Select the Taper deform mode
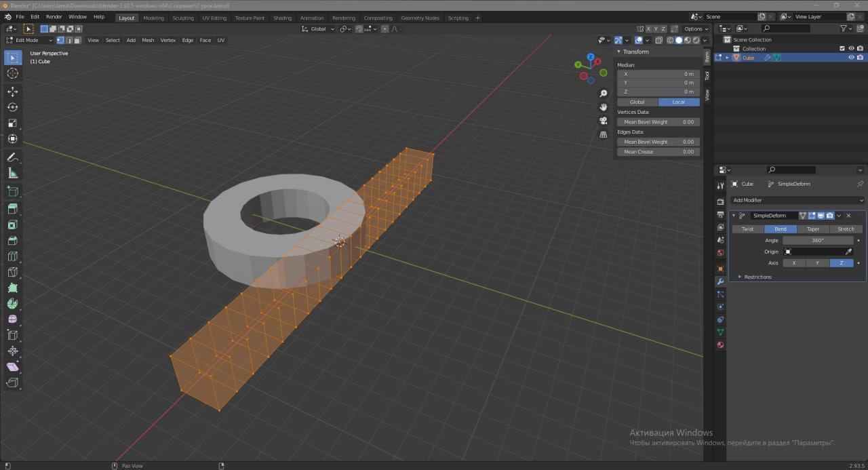 [x=813, y=229]
